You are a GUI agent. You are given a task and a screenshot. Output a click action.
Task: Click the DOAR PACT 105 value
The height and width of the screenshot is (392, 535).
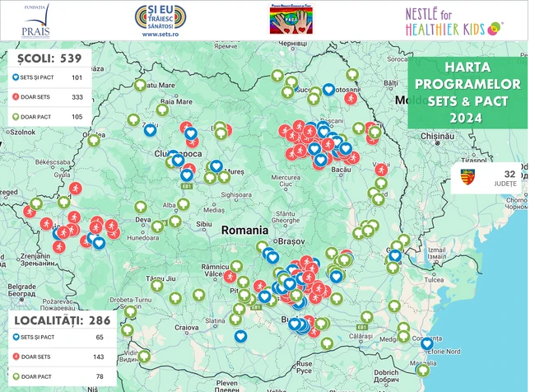pos(77,117)
